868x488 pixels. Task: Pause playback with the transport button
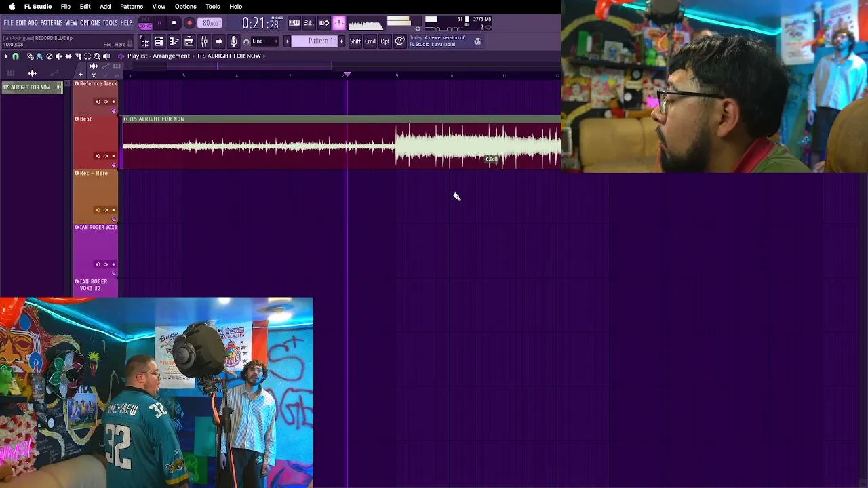(x=160, y=23)
